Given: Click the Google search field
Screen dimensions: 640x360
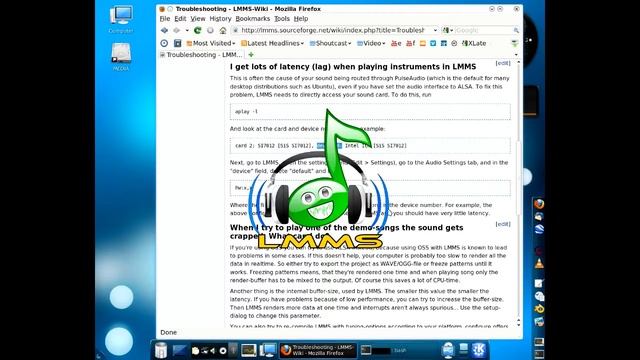Looking at the screenshot, I should pyautogui.click(x=483, y=30).
